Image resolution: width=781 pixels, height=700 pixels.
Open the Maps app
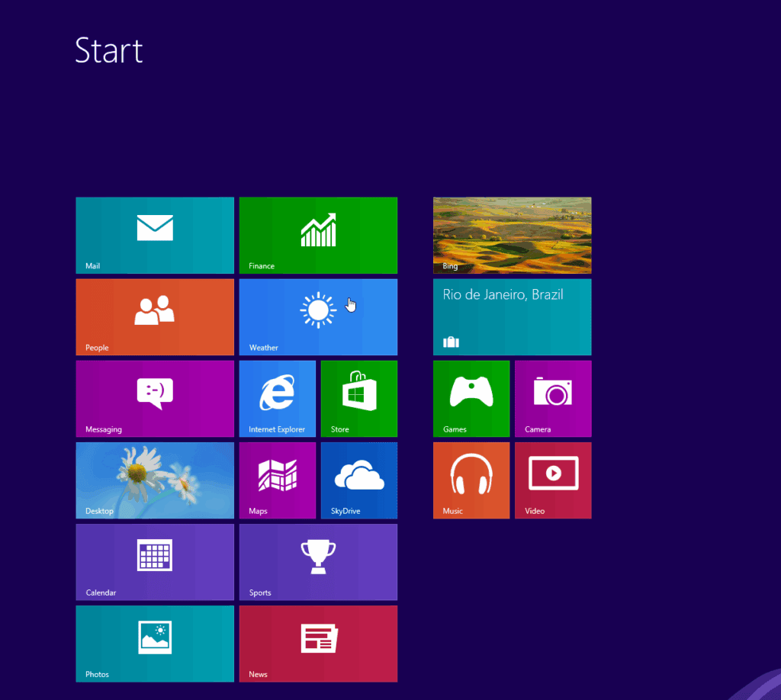[x=277, y=480]
